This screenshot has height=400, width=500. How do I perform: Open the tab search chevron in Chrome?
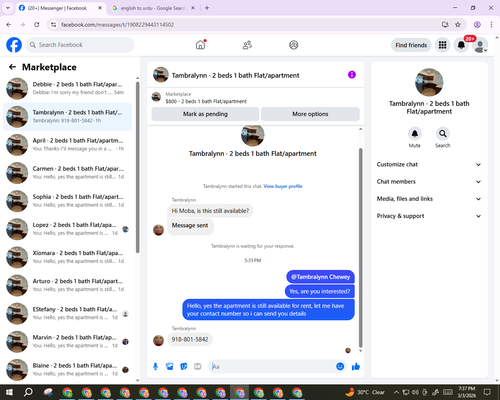8,8
